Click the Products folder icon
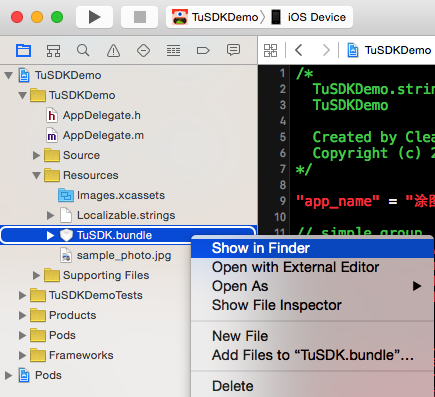The height and width of the screenshot is (397, 435). pyautogui.click(x=38, y=315)
